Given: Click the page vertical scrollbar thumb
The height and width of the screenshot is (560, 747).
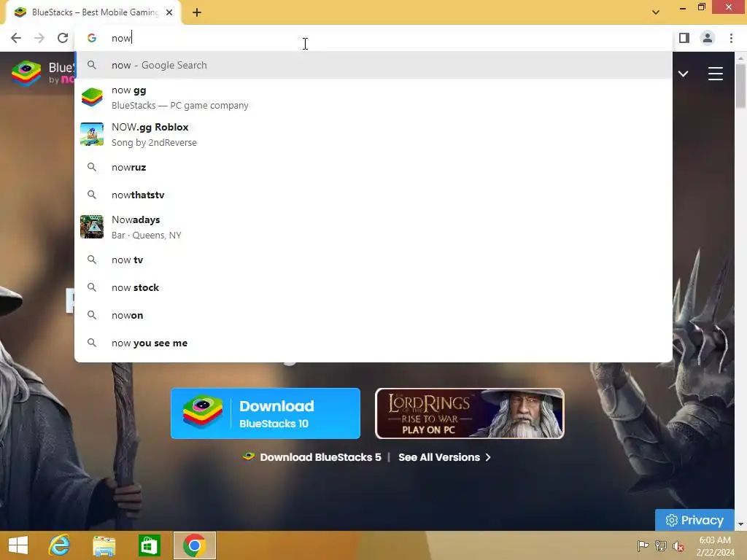Looking at the screenshot, I should point(740,86).
